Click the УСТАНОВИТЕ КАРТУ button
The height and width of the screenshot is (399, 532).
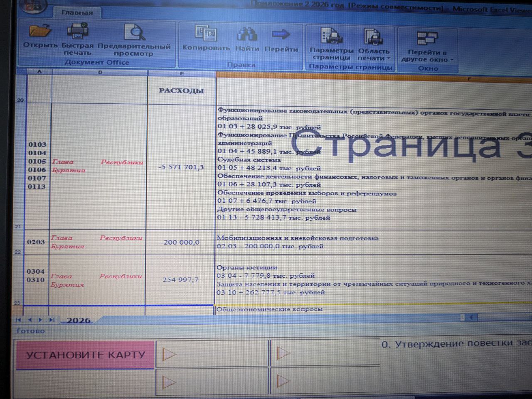pos(85,355)
